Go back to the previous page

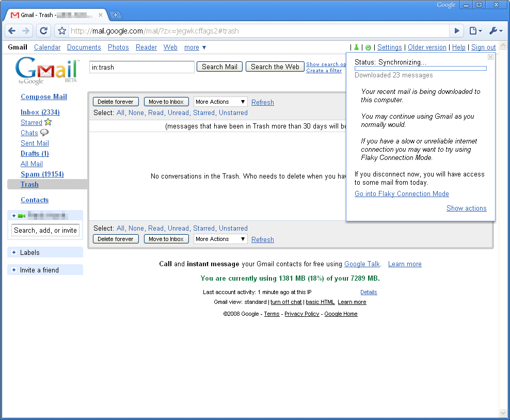(x=12, y=31)
